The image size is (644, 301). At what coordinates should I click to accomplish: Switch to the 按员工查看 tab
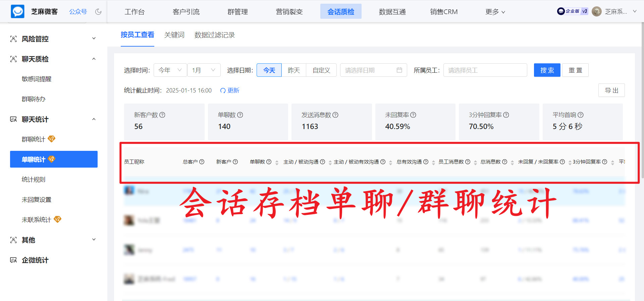[138, 35]
